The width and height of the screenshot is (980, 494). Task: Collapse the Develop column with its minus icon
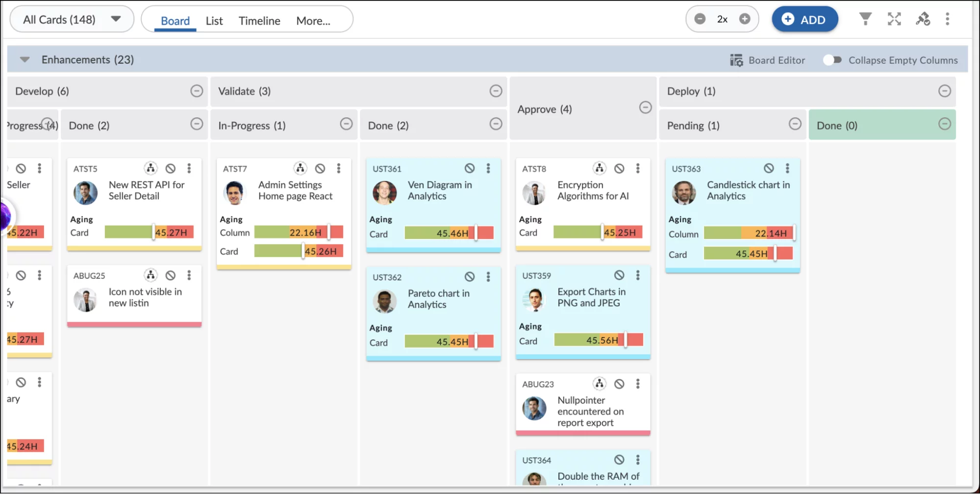(x=197, y=91)
